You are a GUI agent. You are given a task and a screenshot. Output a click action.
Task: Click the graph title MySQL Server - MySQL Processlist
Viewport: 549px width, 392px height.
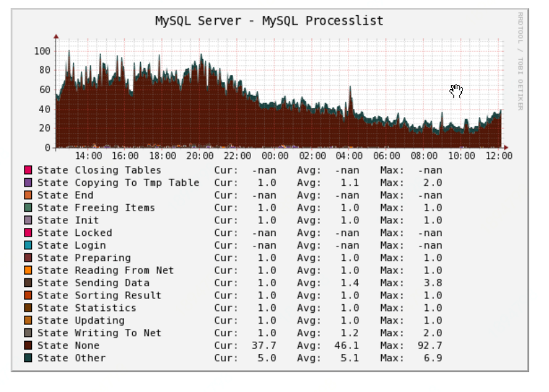pyautogui.click(x=269, y=21)
